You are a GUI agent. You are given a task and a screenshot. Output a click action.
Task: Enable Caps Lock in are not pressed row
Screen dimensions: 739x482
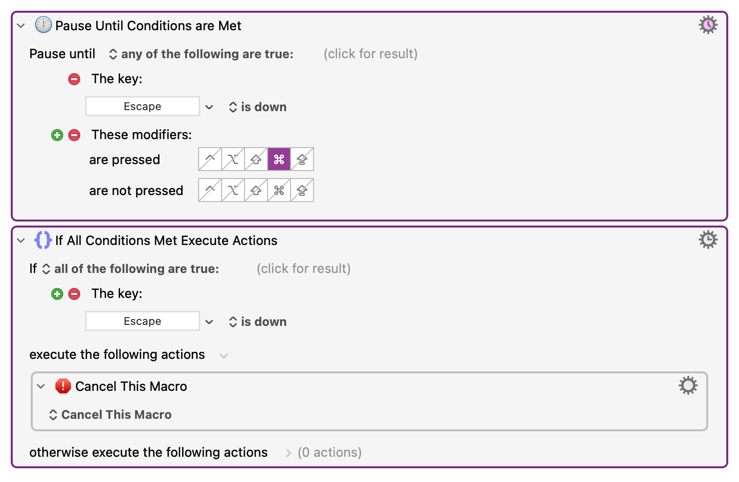pos(302,190)
